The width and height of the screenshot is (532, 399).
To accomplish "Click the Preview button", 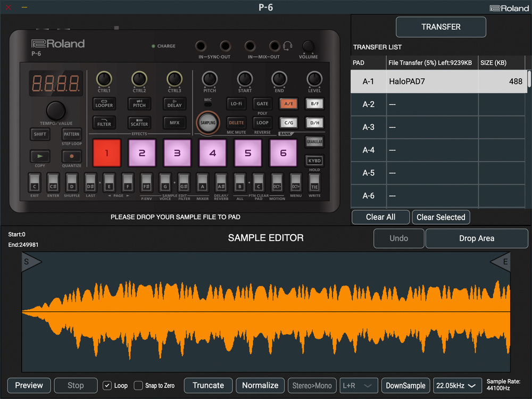I will tap(29, 385).
